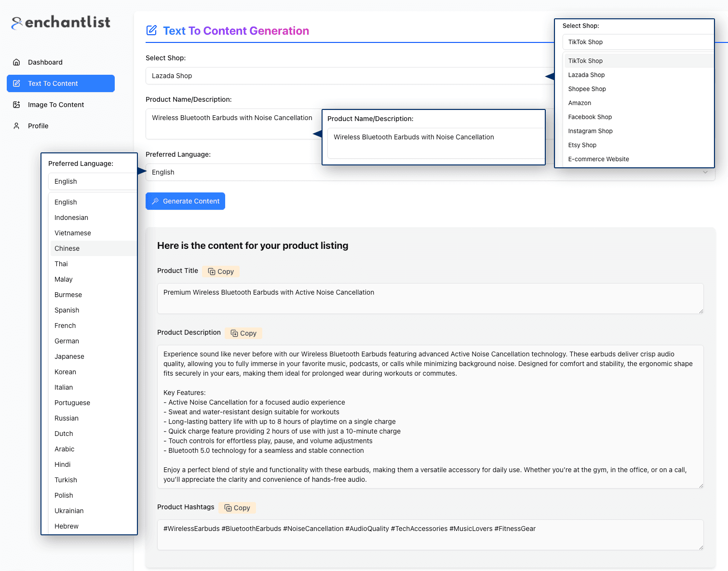This screenshot has height=571, width=728.
Task: Click the chevron in the Select Shop popup
Action: click(x=705, y=172)
